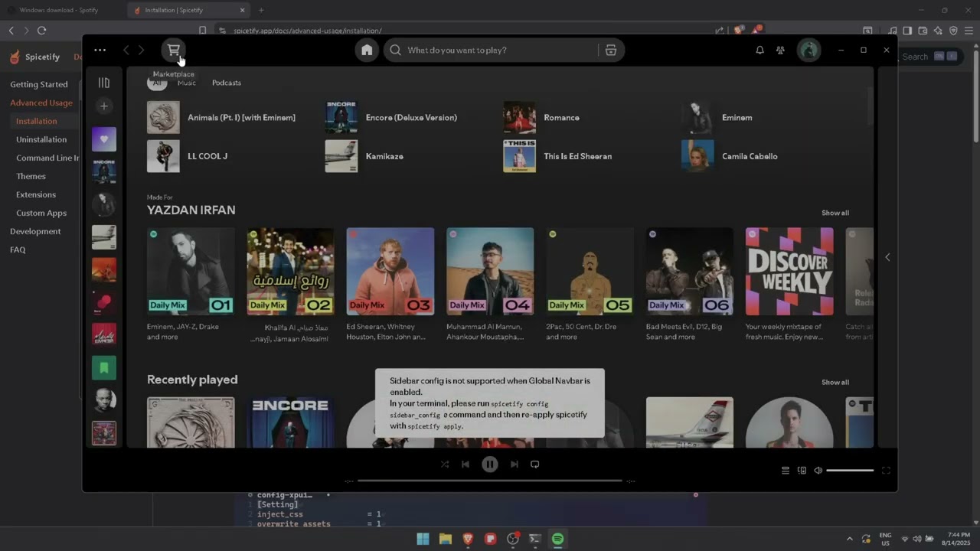
Task: Open the three-dot menu in Spotify
Action: (100, 51)
